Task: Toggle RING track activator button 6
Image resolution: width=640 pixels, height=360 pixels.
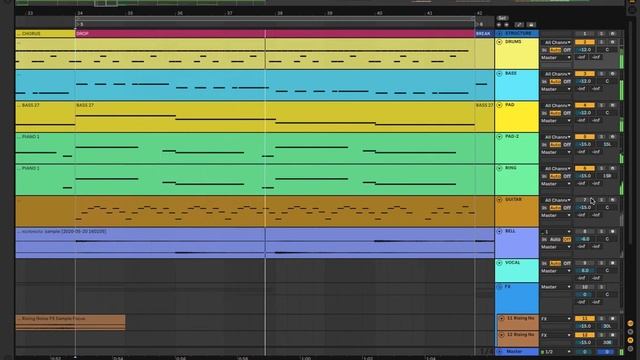Action: [x=584, y=168]
